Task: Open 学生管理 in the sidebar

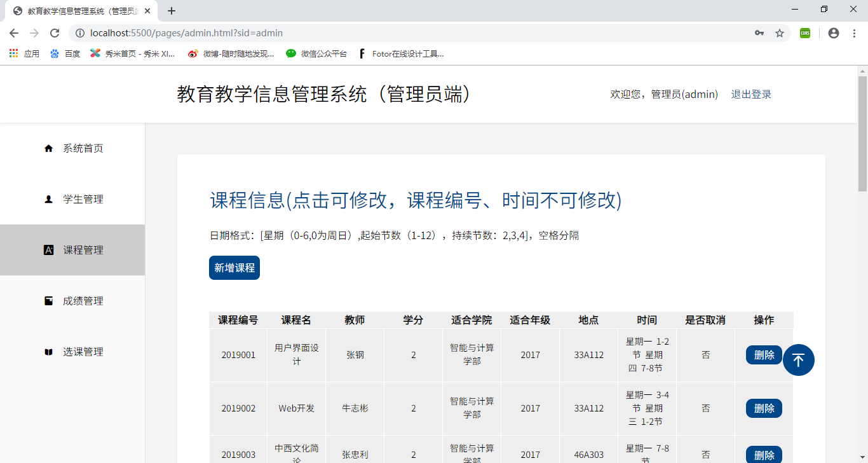Action: tap(72, 199)
